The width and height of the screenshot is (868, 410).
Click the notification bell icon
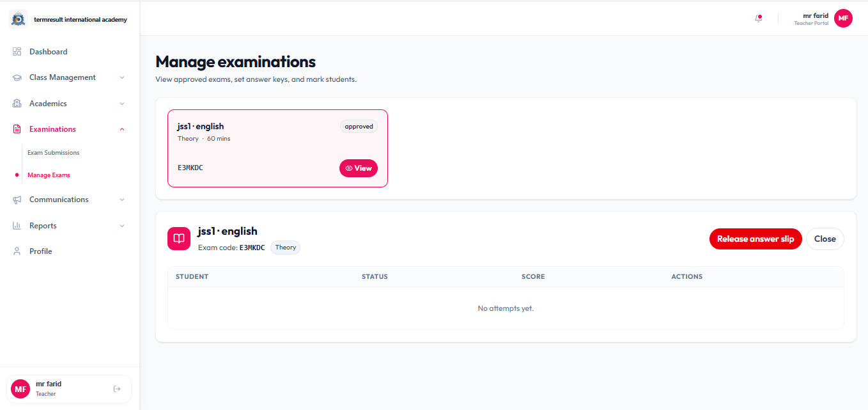point(759,19)
